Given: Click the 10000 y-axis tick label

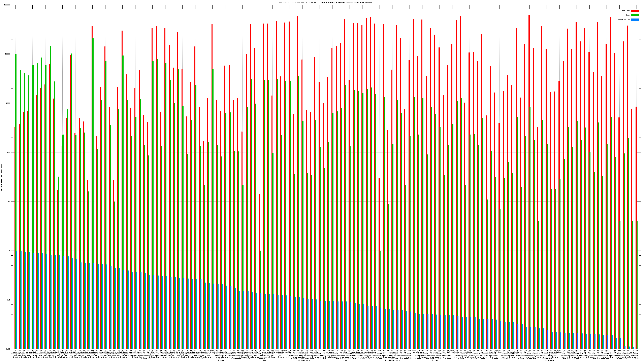Looking at the screenshot, I should (8, 54).
